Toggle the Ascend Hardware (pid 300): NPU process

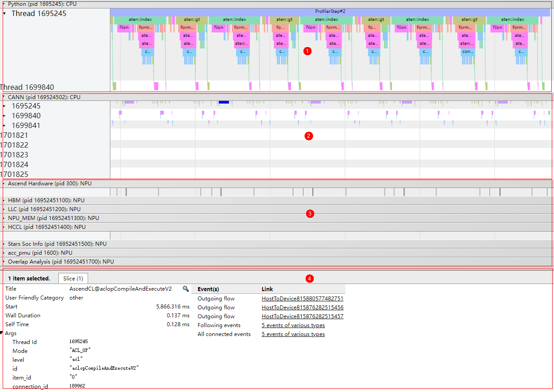pos(4,183)
